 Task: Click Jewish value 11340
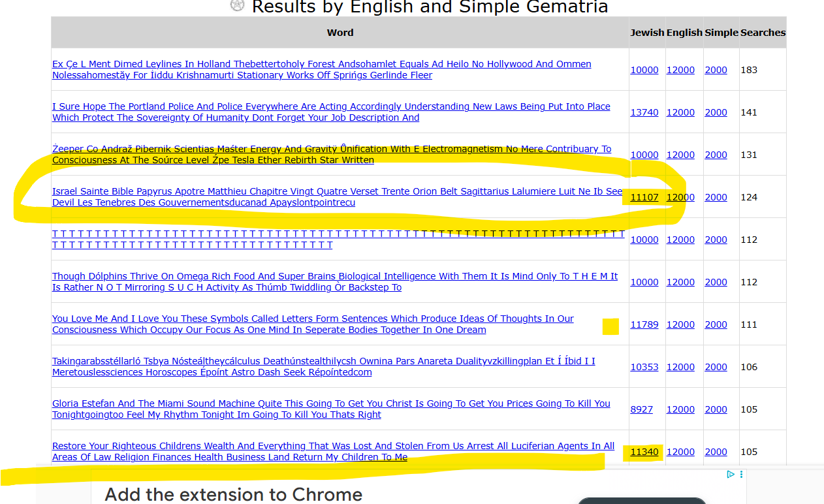pyautogui.click(x=644, y=452)
